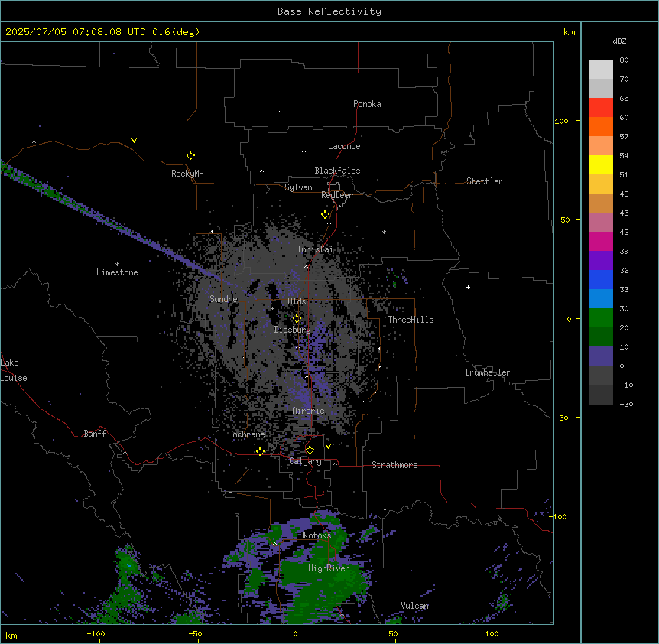Click the -50 tick on the right axis
The height and width of the screenshot is (644, 659).
click(561, 418)
